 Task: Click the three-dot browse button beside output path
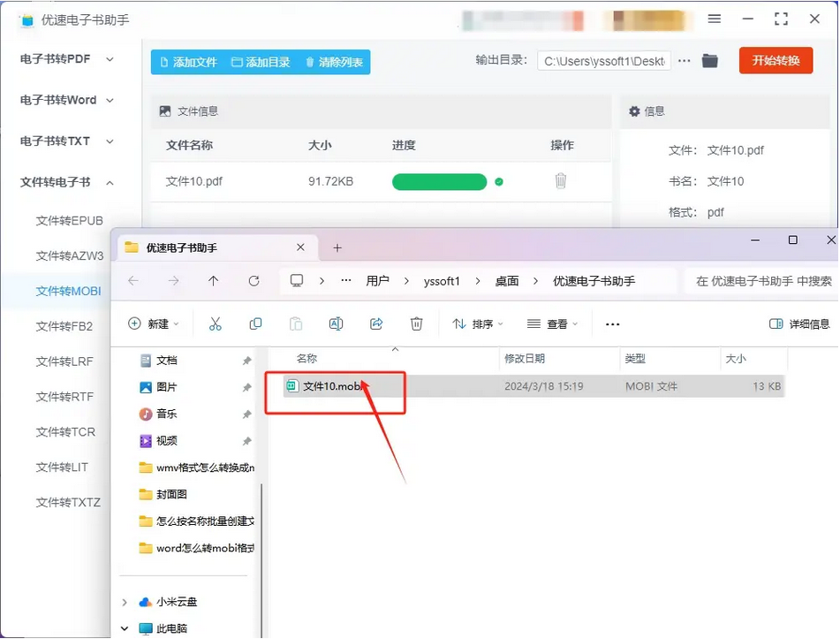685,61
